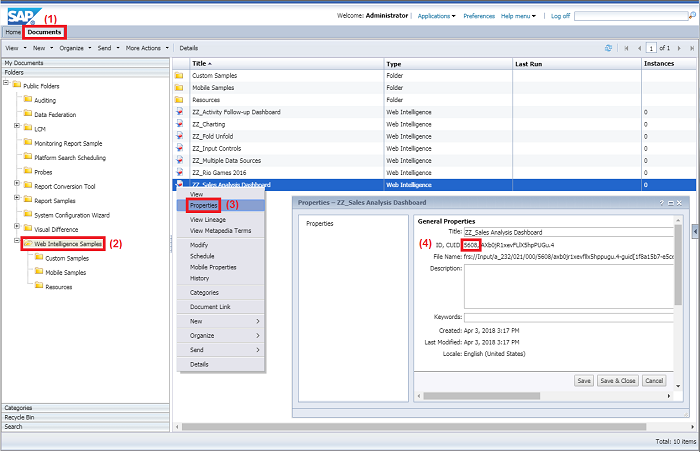Click the help icon in Properties dialog
The height and width of the screenshot is (452, 700).
coord(661,203)
